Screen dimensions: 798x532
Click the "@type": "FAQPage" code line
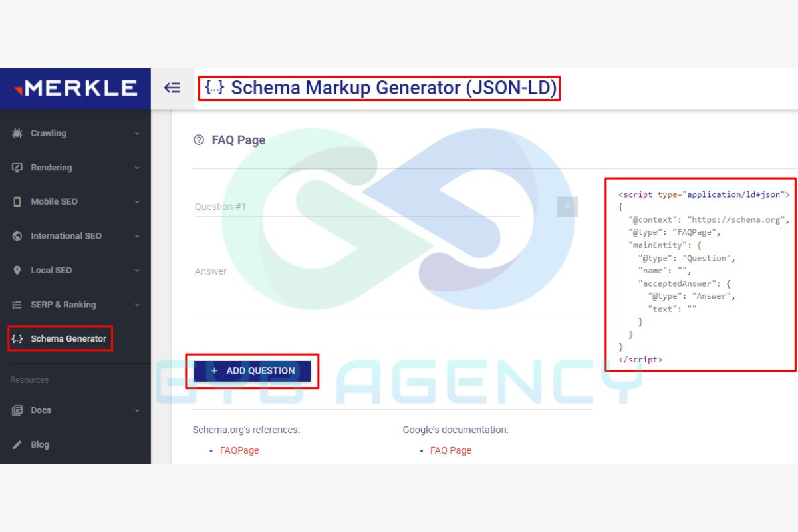click(674, 233)
